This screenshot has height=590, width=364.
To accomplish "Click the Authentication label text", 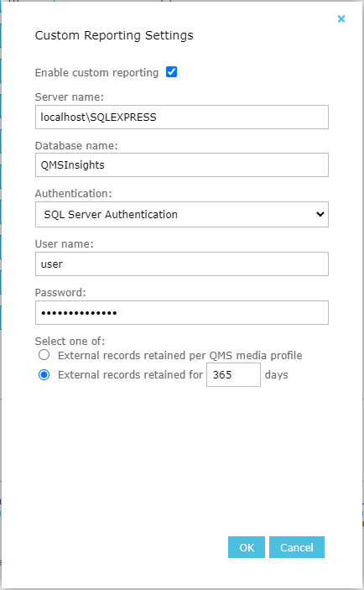I will [x=73, y=193].
